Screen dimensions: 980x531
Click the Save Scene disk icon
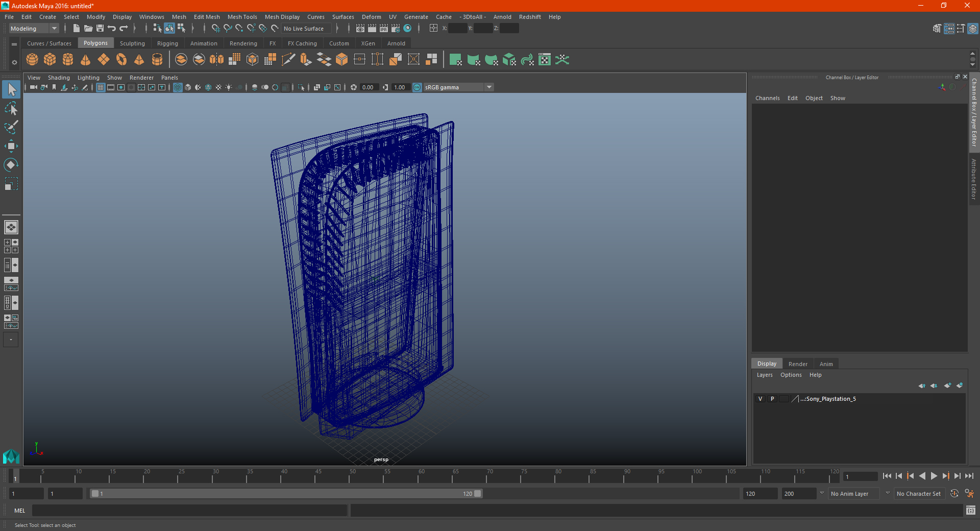pyautogui.click(x=100, y=29)
